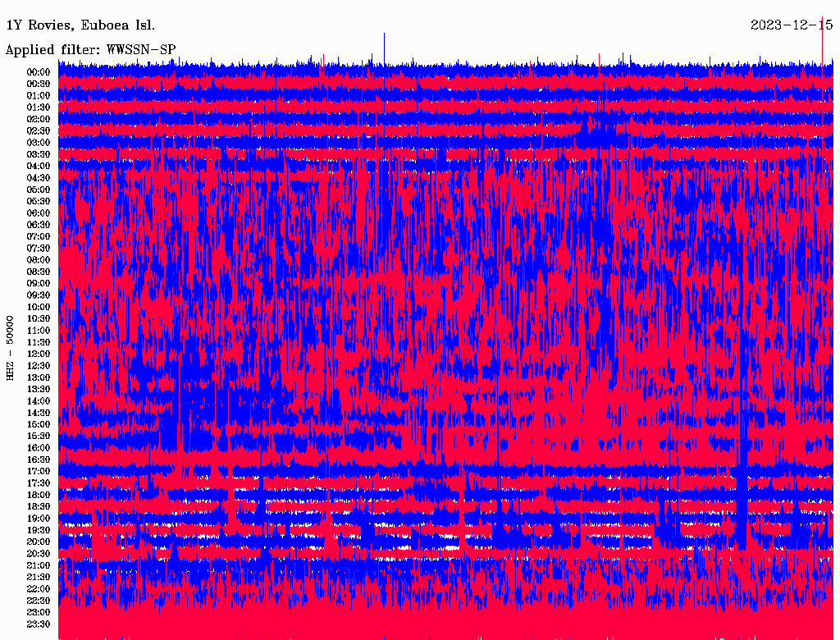Select the 09:00 time row label
The width and height of the screenshot is (840, 640).
point(39,283)
